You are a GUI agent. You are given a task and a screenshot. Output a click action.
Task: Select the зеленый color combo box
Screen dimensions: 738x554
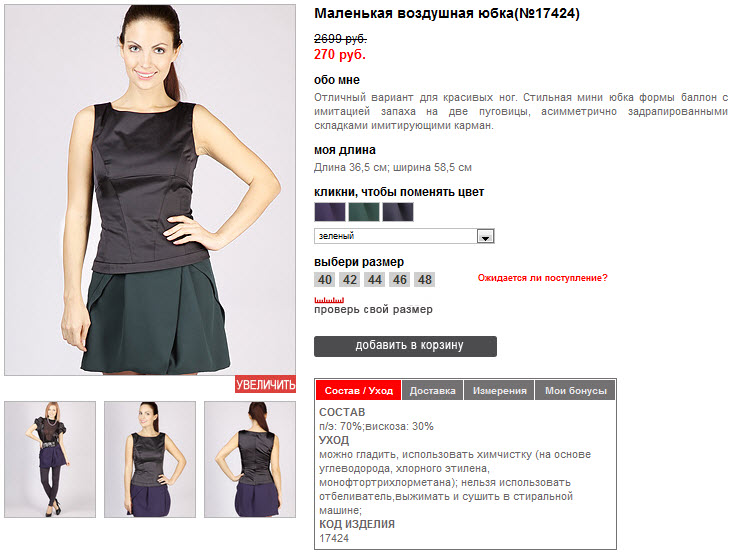404,236
